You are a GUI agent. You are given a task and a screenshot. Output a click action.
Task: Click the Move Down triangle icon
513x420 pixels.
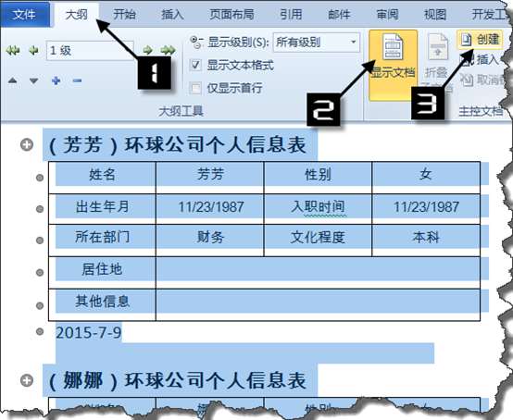33,80
